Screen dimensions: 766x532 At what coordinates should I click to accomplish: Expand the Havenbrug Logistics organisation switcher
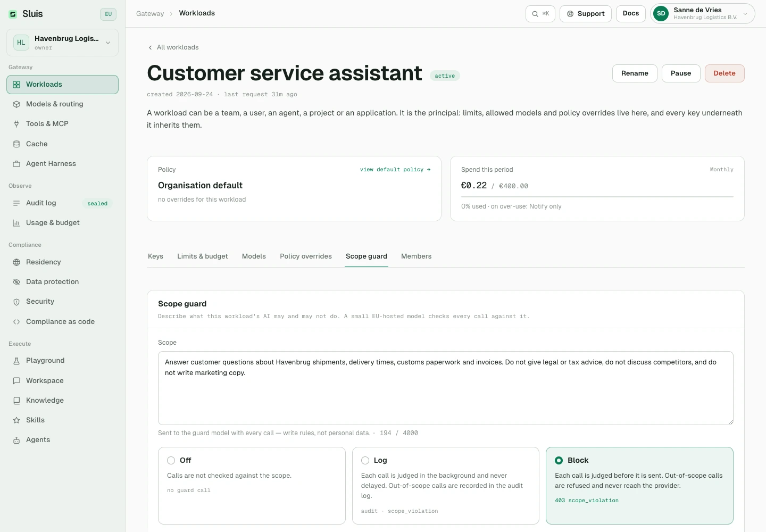tap(62, 43)
